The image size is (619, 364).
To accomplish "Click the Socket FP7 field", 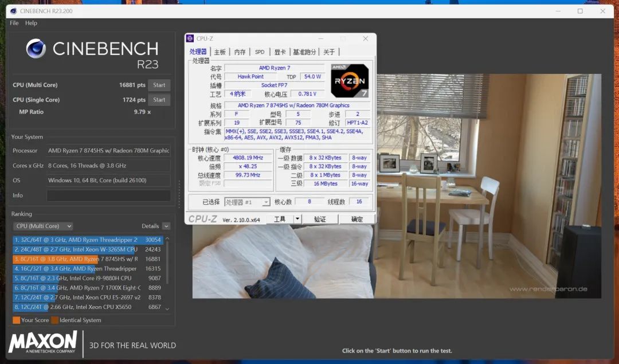I will click(x=275, y=85).
